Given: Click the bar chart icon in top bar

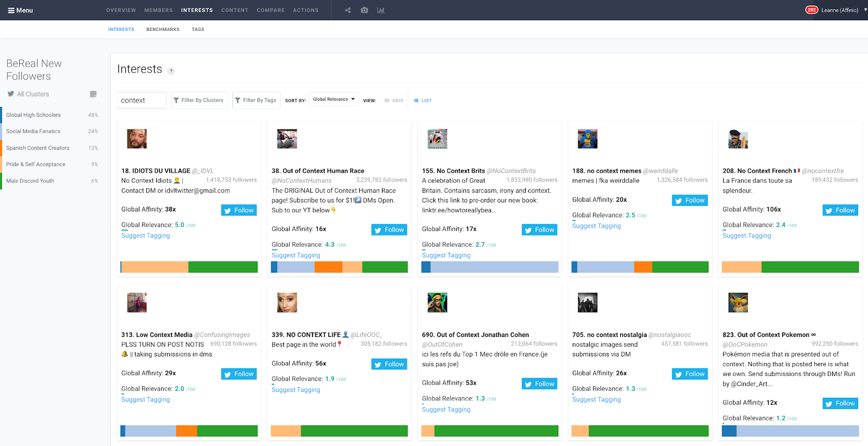Looking at the screenshot, I should pos(381,10).
